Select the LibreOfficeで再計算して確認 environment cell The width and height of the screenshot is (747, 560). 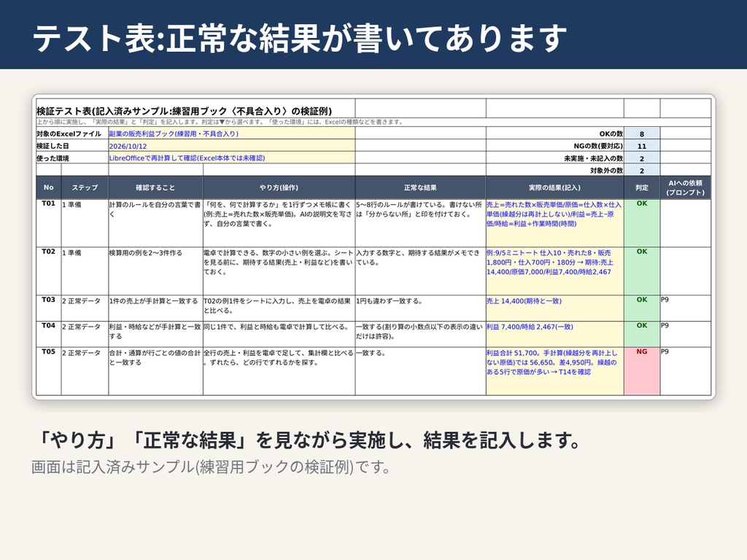(231, 157)
